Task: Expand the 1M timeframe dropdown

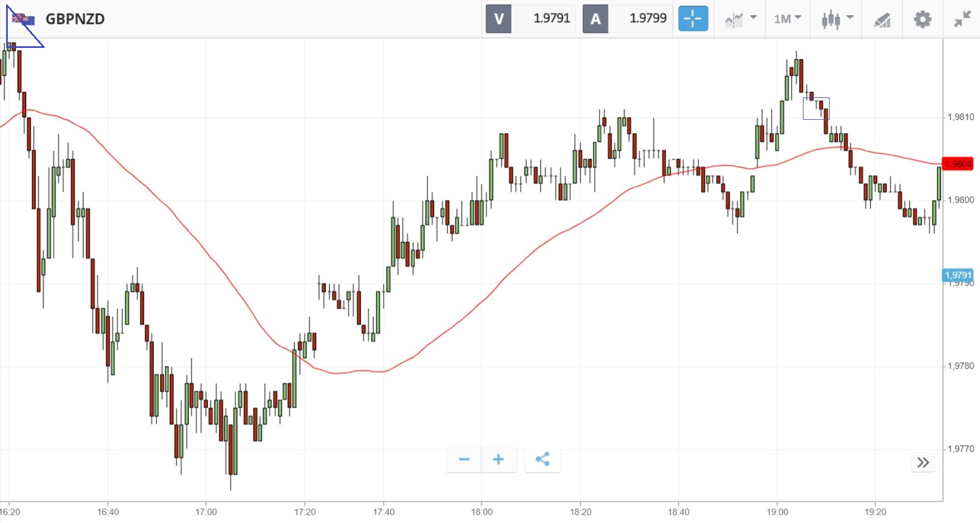Action: pos(787,19)
